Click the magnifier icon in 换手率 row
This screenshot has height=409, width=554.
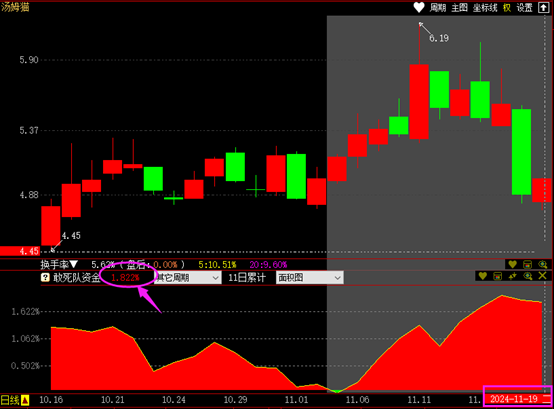542,264
